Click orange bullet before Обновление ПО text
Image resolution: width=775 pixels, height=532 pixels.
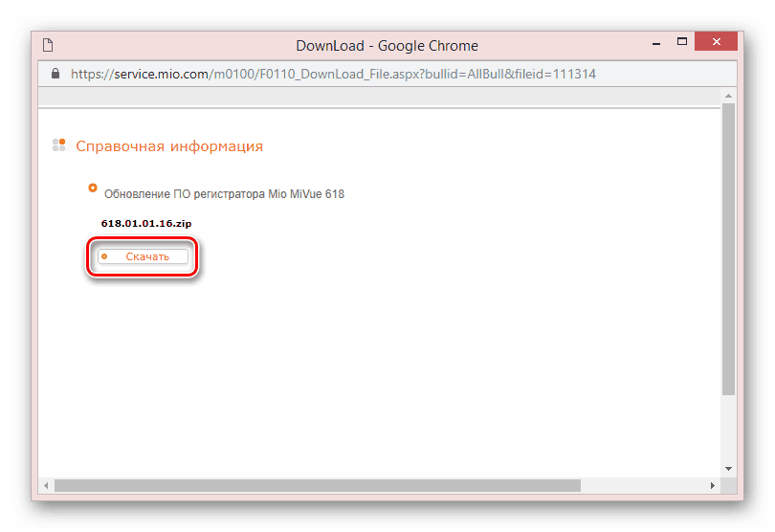(93, 188)
